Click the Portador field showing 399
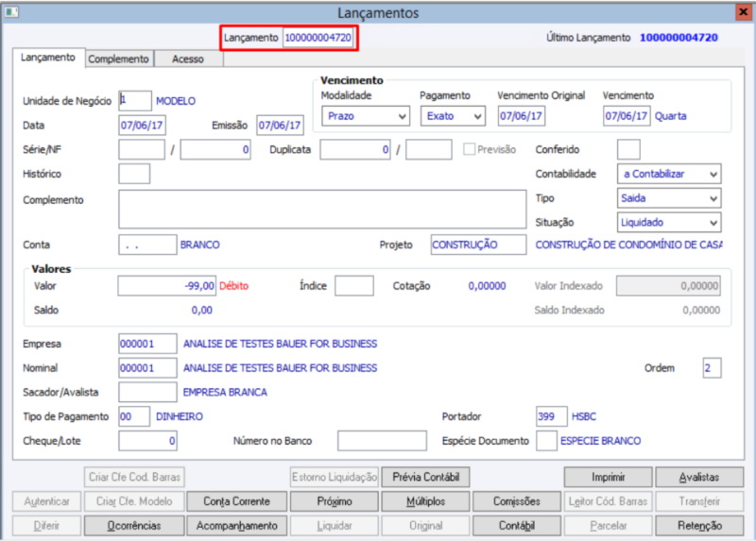This screenshot has height=541, width=756. (x=552, y=416)
